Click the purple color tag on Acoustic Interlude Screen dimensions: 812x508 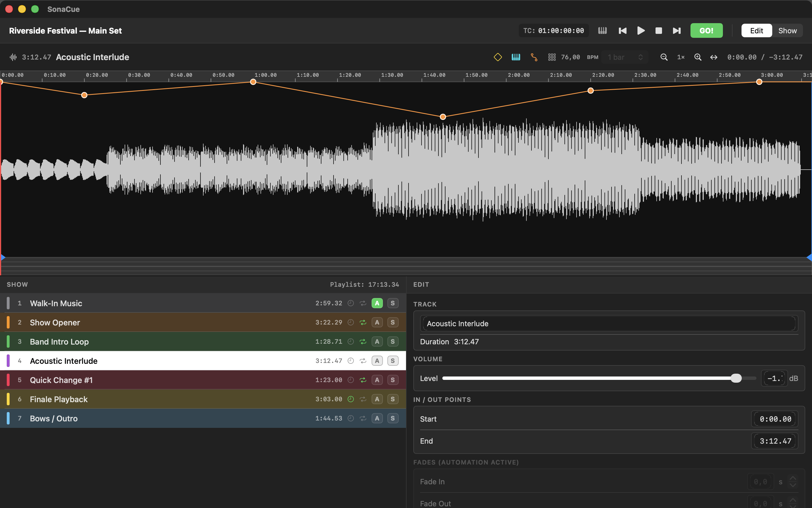[8, 360]
